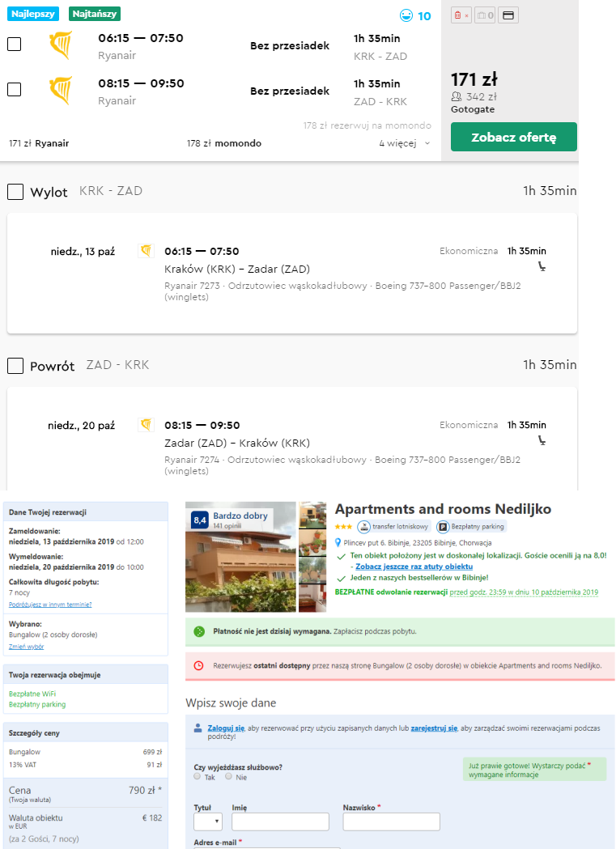Select the 'Najtańszy' tab label
Image resolution: width=616 pixels, height=849 pixels.
tap(95, 14)
